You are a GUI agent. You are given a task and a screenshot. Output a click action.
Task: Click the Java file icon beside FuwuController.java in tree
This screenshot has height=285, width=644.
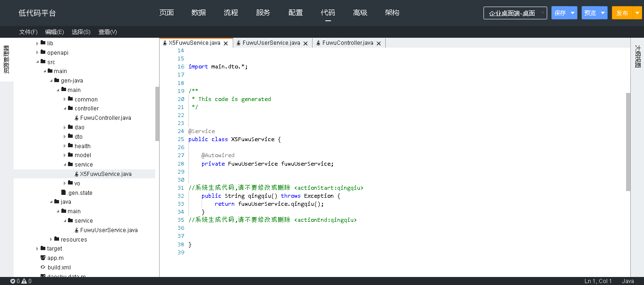coord(76,118)
